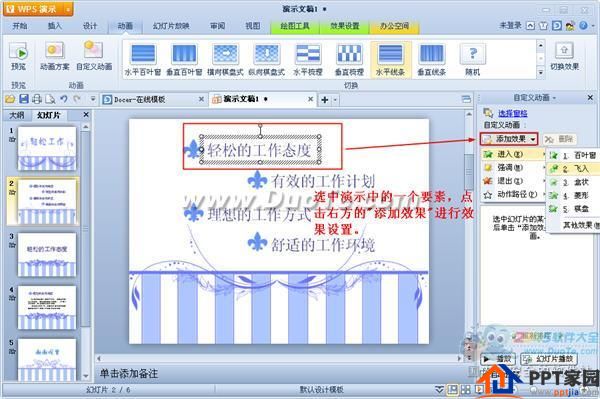Viewport: 600px width, 399px height.
Task: Click the open folder icon in quick toolbar
Action: (10, 99)
